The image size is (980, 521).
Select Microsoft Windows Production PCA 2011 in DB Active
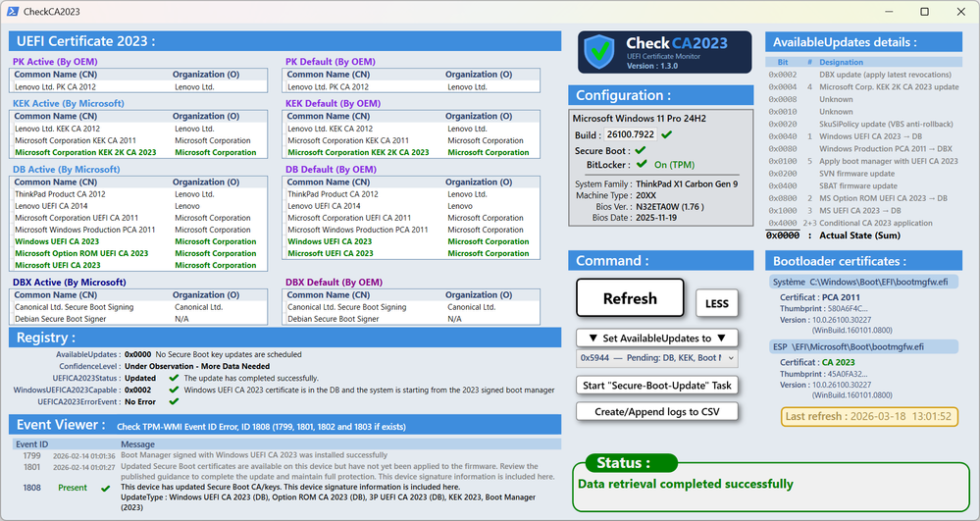coord(138,231)
